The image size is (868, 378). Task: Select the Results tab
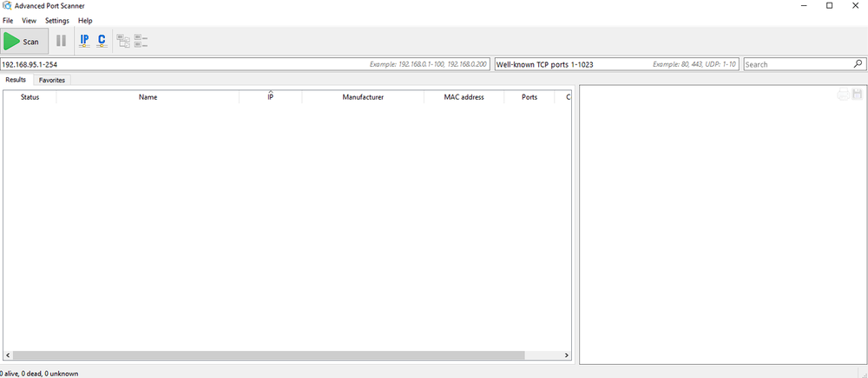(16, 80)
